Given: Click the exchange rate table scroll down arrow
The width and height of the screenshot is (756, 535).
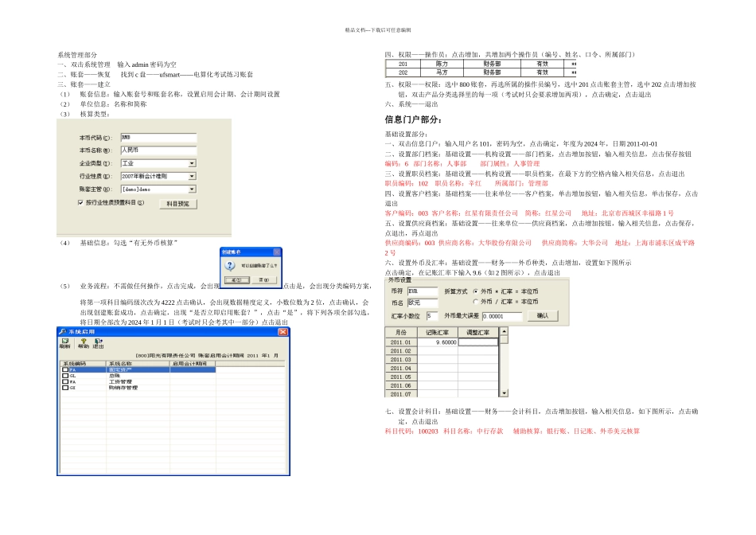Looking at the screenshot, I should (504, 393).
